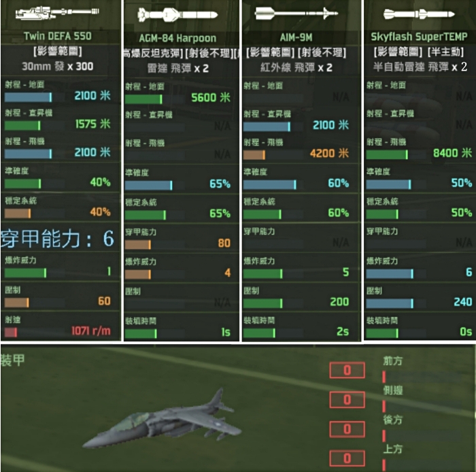Click the side armor value box
476x472 pixels.
(347, 399)
